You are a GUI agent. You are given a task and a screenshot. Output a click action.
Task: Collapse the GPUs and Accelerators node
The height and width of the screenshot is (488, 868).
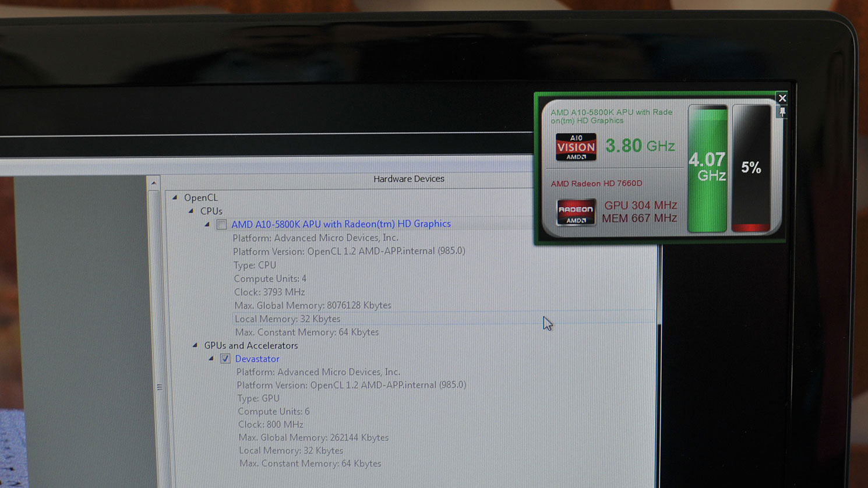195,345
